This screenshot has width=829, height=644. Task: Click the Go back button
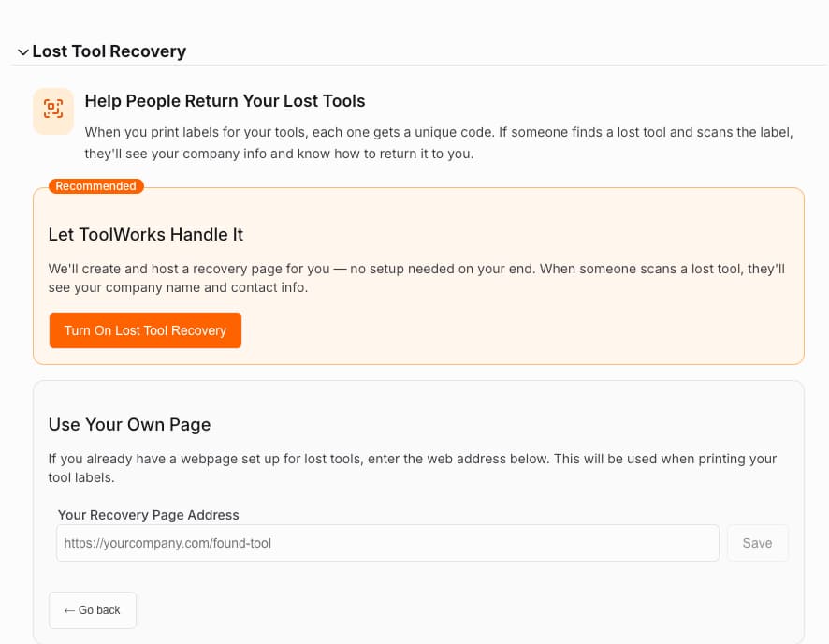(92, 609)
